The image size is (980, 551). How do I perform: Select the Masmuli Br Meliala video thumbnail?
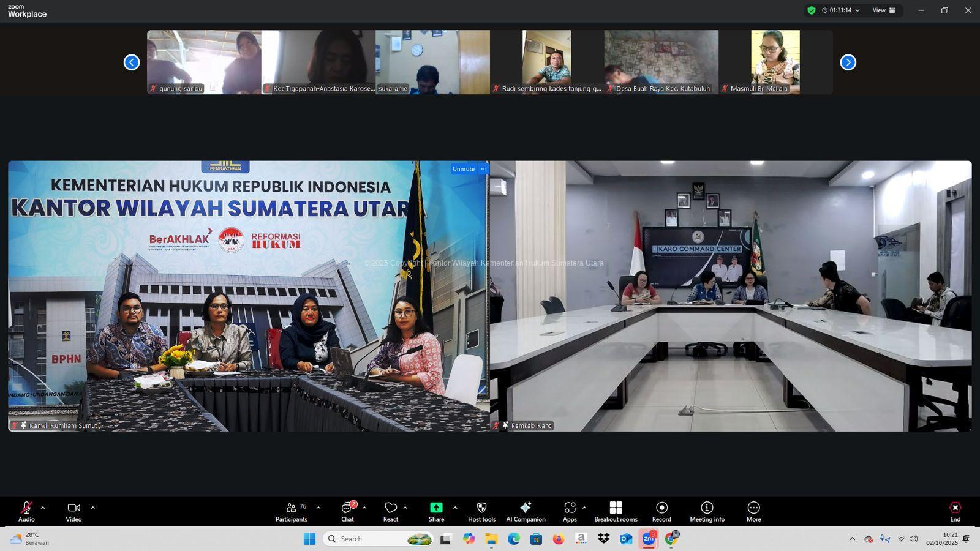(775, 62)
